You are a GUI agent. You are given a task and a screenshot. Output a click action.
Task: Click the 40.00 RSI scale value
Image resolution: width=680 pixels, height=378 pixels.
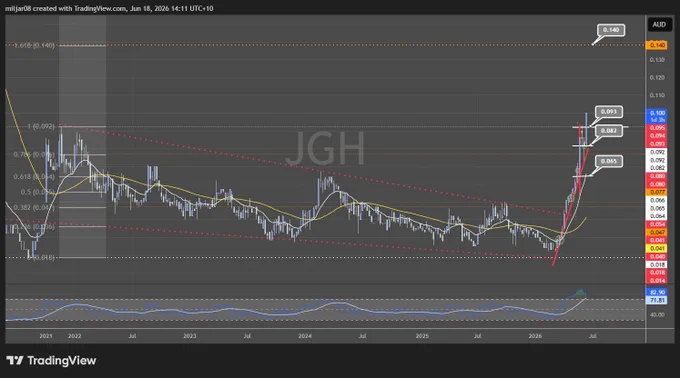point(657,315)
